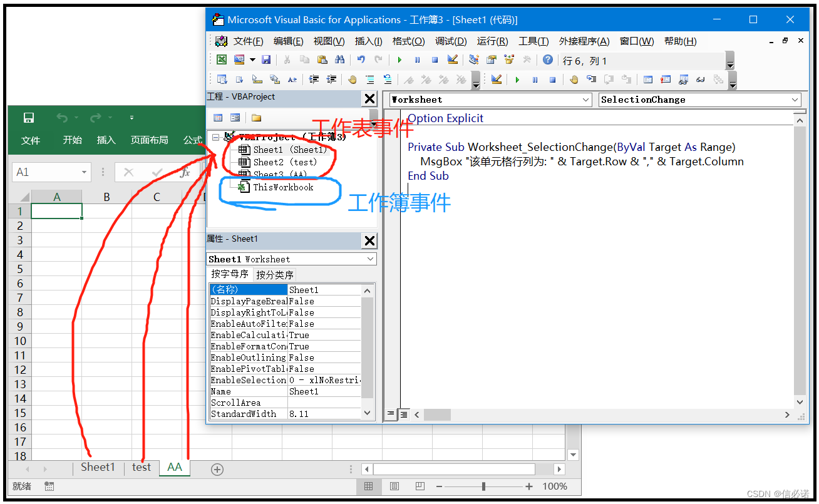Indent the selected code lines
This screenshot has width=819, height=504.
pyautogui.click(x=314, y=80)
